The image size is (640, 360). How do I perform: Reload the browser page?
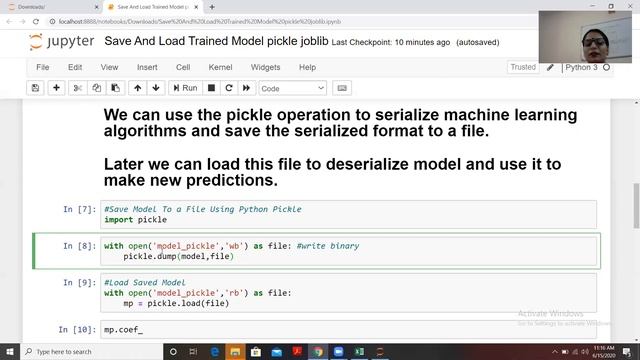pyautogui.click(x=36, y=22)
